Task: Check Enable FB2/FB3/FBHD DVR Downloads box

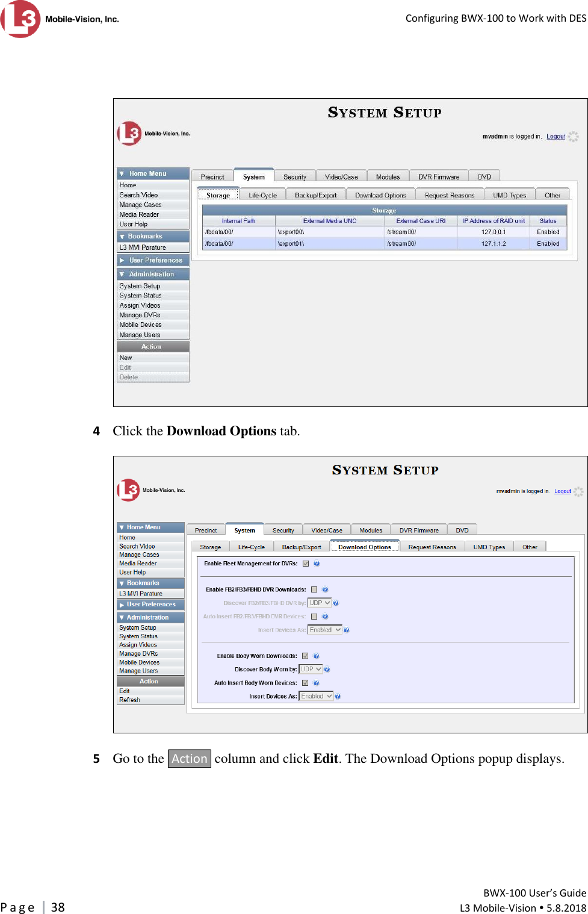Action: (314, 589)
